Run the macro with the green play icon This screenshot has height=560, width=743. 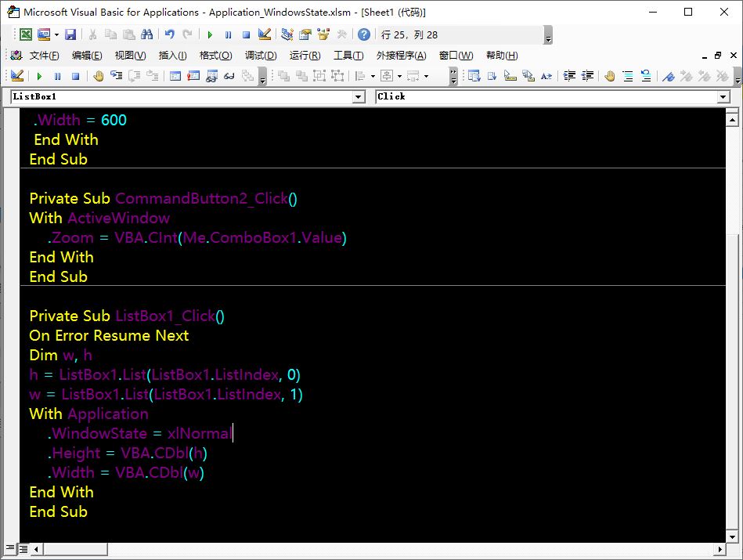[210, 34]
